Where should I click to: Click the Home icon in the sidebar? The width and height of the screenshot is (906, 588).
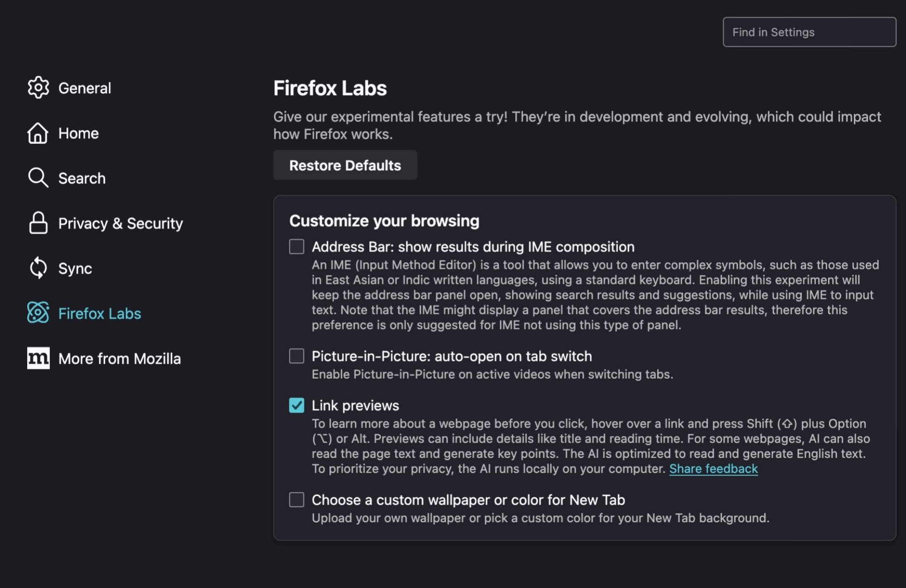39,133
